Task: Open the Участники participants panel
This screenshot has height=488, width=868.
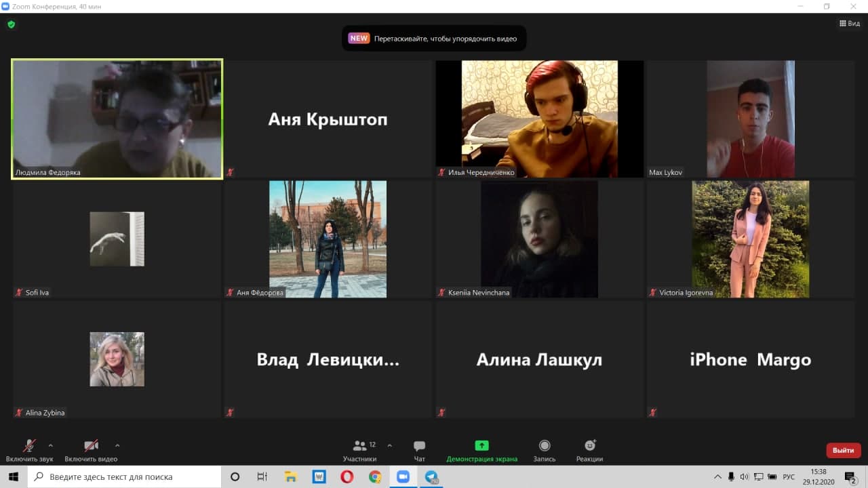Action: [x=360, y=450]
